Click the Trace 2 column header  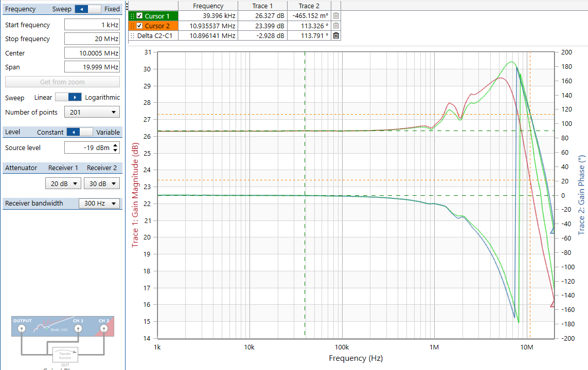point(309,6)
